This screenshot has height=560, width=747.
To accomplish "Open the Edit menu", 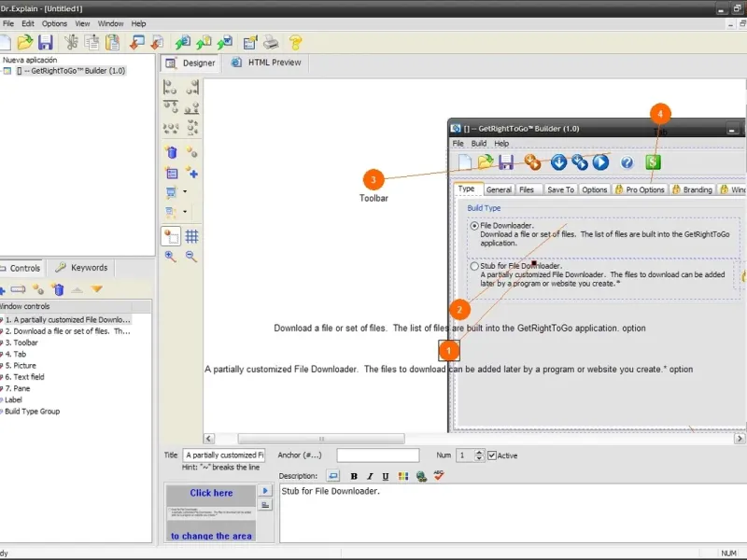I will (x=28, y=23).
